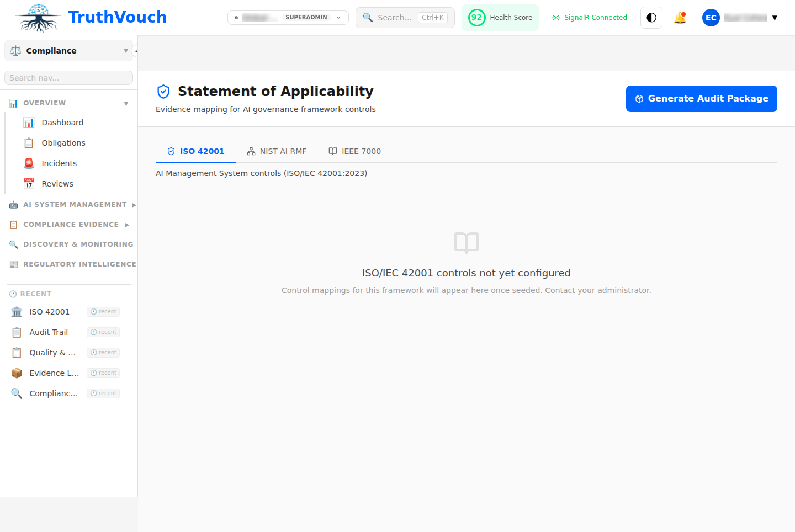795x532 pixels.
Task: Collapse the OVERVIEW section
Action: [x=126, y=103]
